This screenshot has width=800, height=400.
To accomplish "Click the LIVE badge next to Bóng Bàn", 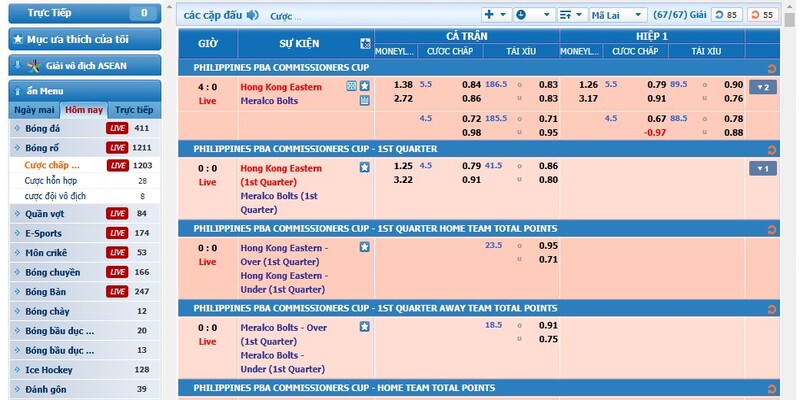I will (117, 291).
